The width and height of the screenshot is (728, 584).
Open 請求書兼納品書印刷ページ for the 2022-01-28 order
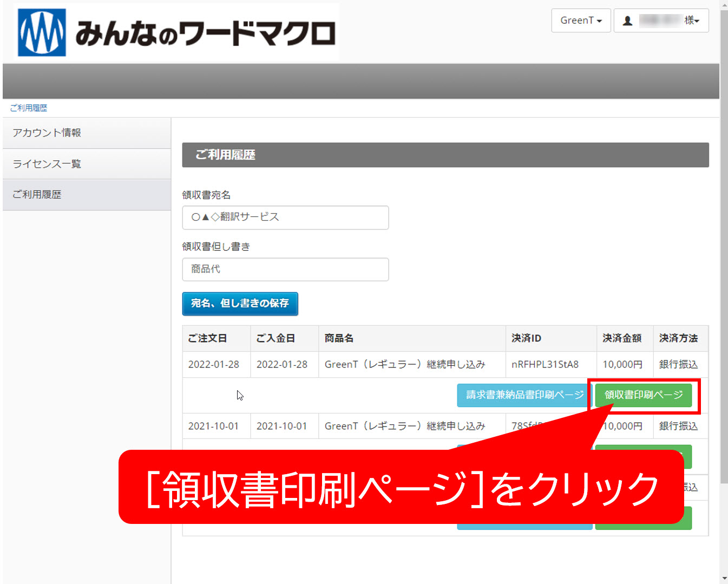524,395
